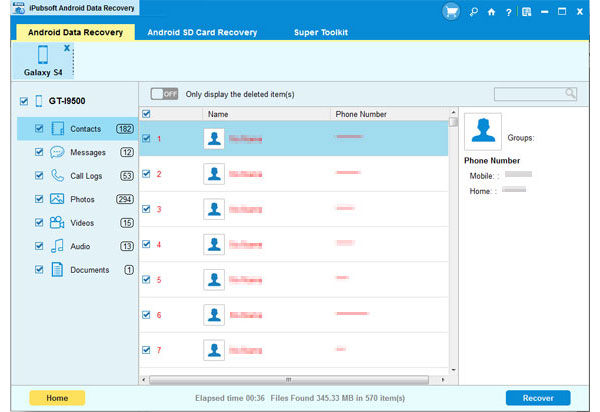Viewport: 600px width, 412px height.
Task: Click the Recover button
Action: coord(537,398)
